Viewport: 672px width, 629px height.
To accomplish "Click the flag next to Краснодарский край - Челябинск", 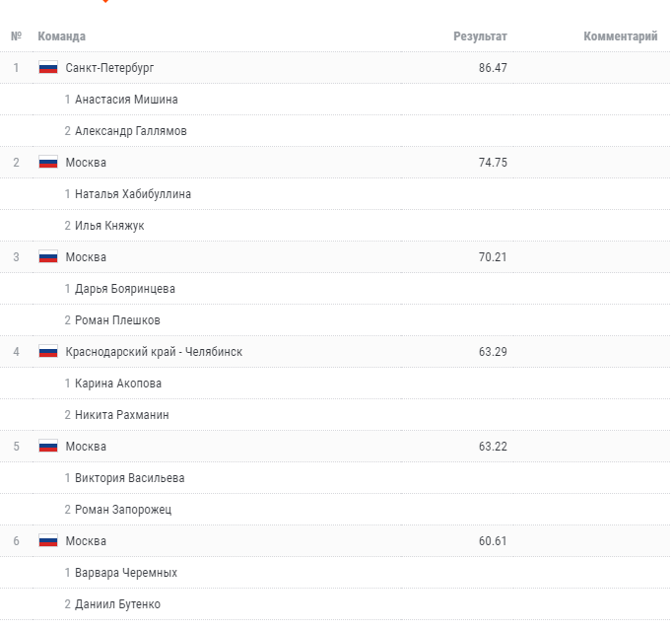I will (x=48, y=352).
